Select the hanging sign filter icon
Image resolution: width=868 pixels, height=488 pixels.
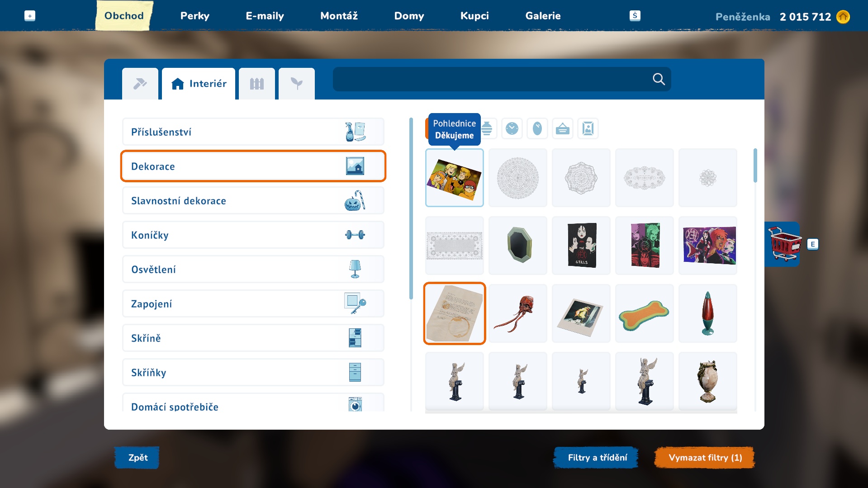562,129
